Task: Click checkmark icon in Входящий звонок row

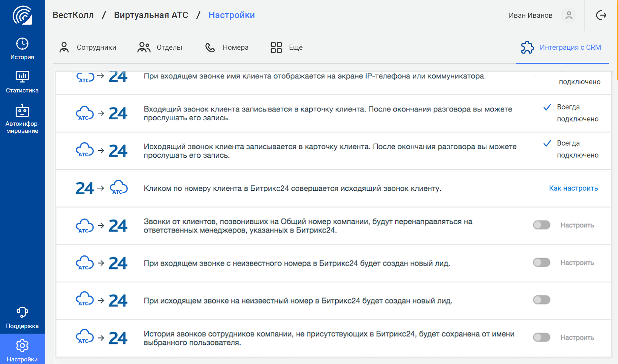Action: [x=547, y=107]
